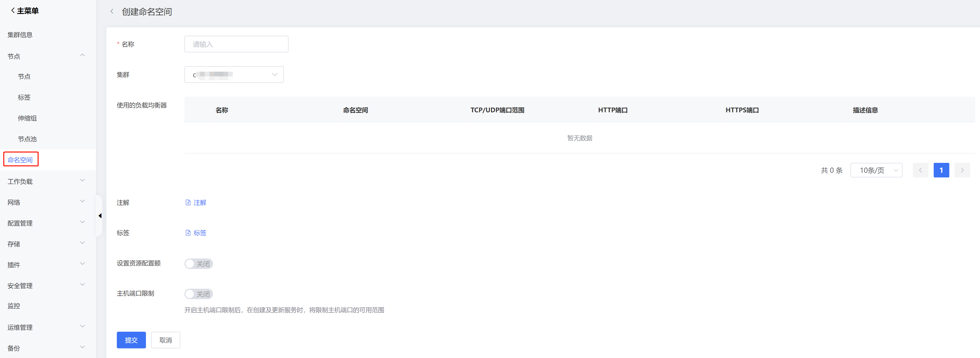
Task: Select page number 1 button
Action: coord(941,170)
